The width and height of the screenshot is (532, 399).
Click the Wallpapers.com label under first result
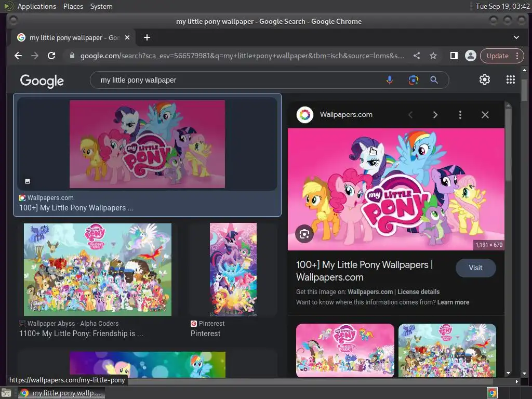pyautogui.click(x=50, y=198)
